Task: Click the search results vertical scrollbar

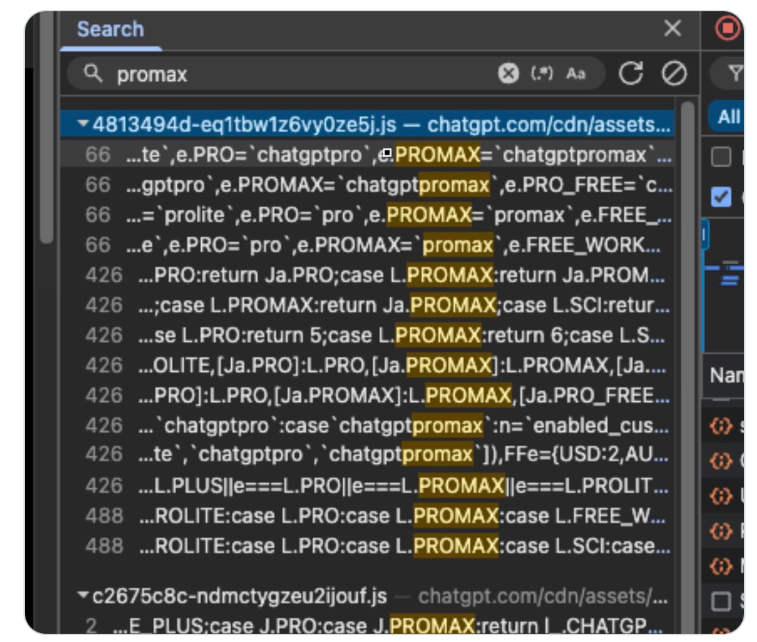Action: pyautogui.click(x=687, y=367)
